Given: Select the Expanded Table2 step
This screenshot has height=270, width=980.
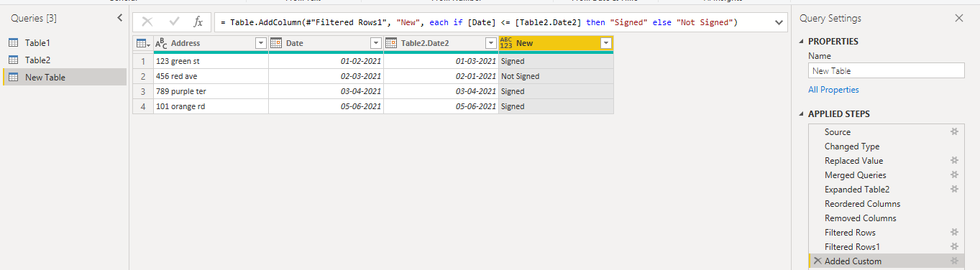Looking at the screenshot, I should click(x=887, y=190).
